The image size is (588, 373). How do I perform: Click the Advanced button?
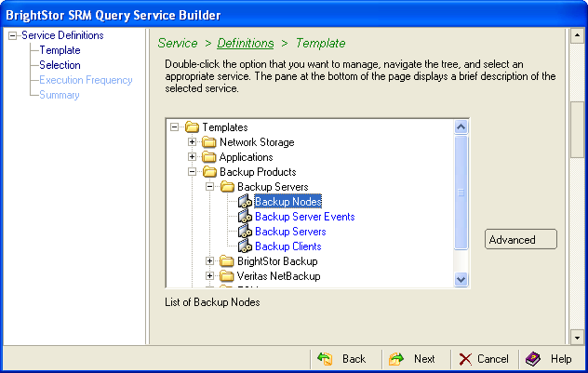coord(520,239)
